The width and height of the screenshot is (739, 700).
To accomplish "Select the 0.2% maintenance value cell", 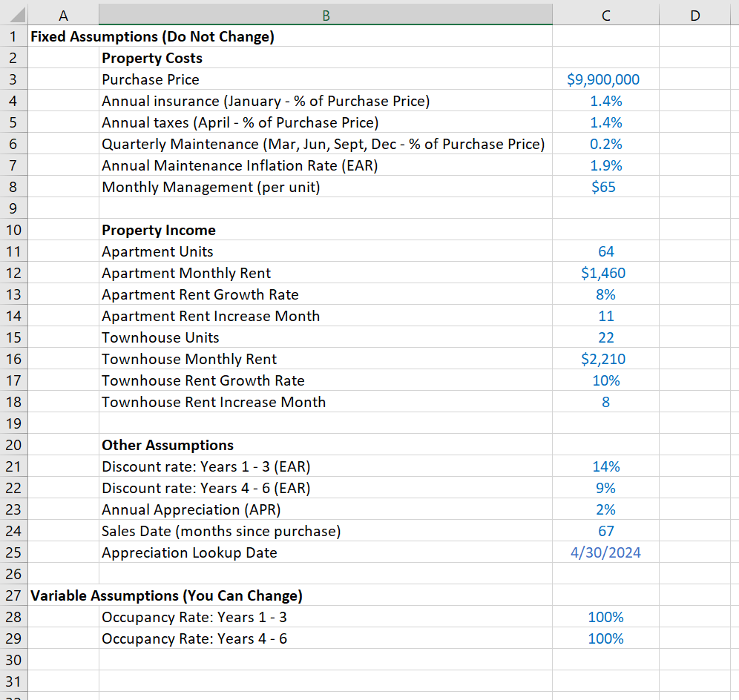I will [605, 144].
